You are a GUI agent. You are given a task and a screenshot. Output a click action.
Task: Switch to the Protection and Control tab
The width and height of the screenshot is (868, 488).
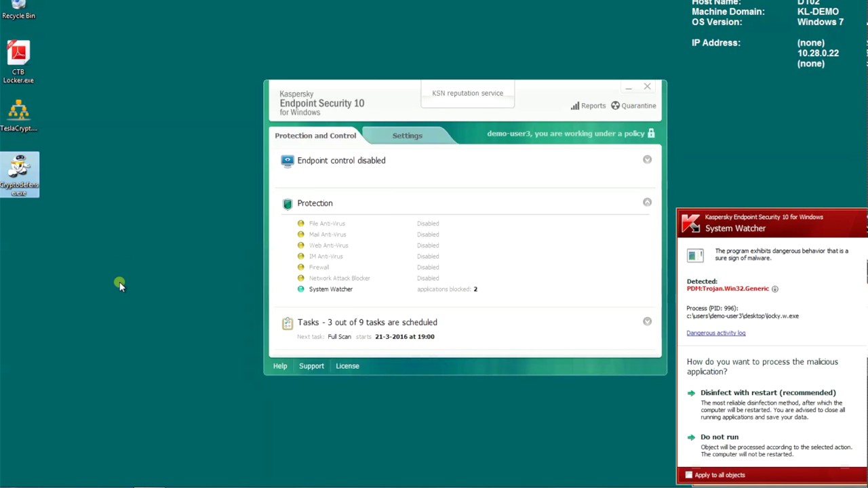pyautogui.click(x=315, y=136)
